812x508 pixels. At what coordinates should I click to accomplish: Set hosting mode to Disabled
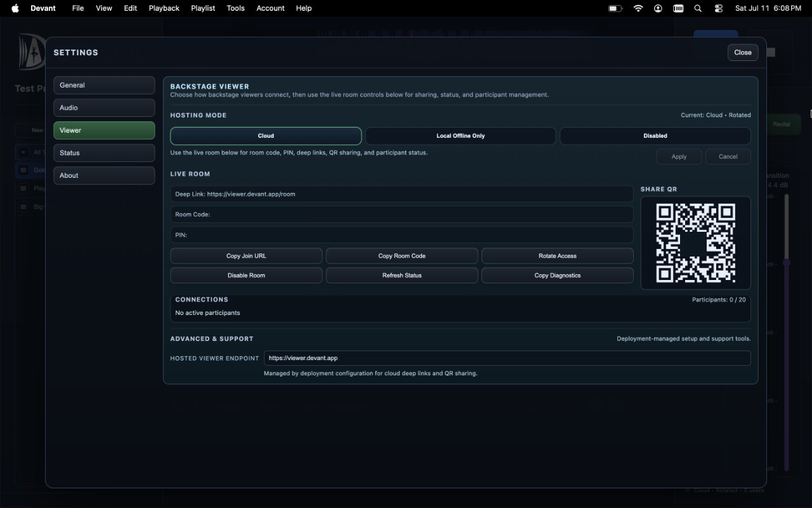click(655, 136)
